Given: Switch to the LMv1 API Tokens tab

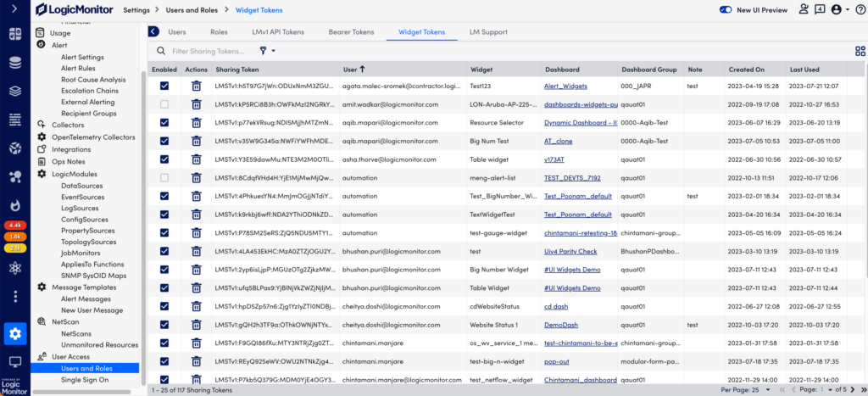Looking at the screenshot, I should (x=277, y=32).
